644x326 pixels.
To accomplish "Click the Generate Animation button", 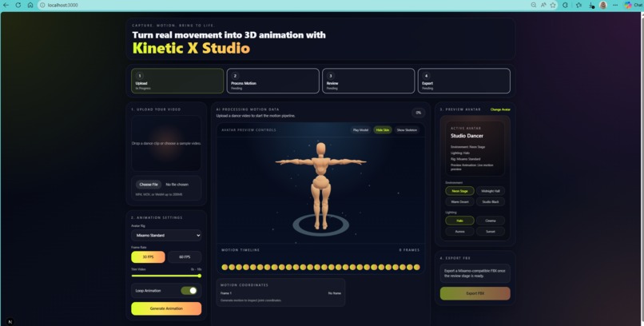I will (166, 308).
